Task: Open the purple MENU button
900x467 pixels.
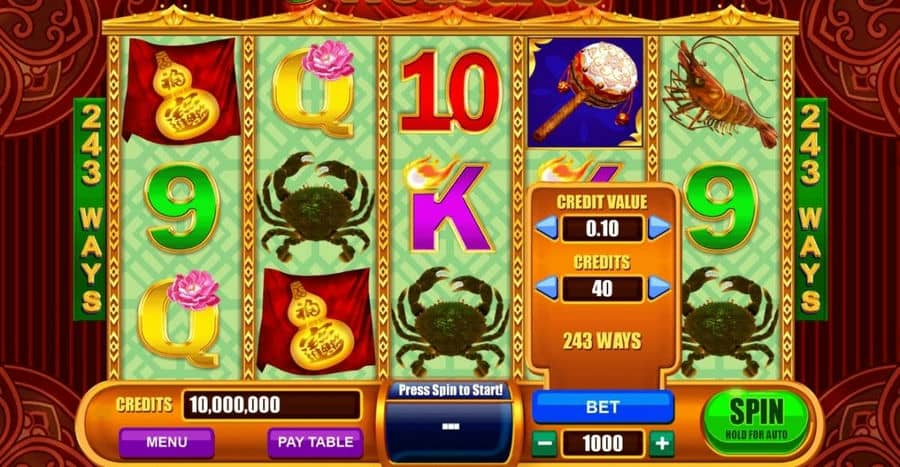Action: coord(166,442)
